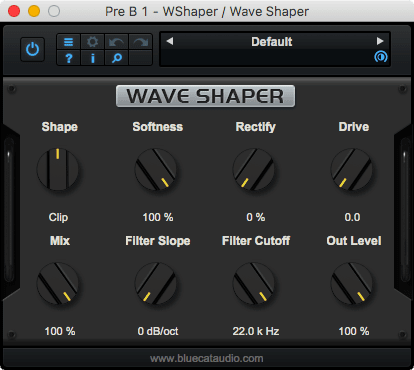
Task: Click the Filter Cutoff knob
Action: pyautogui.click(x=254, y=283)
